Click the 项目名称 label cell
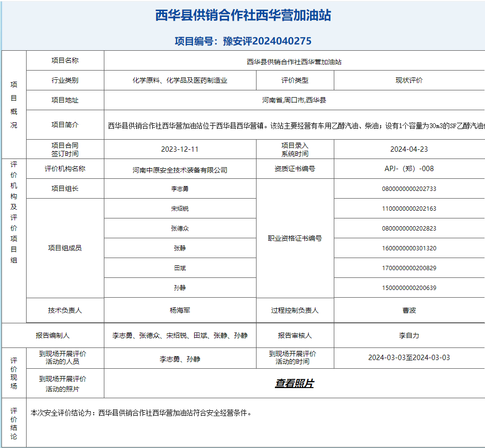 click(65, 60)
